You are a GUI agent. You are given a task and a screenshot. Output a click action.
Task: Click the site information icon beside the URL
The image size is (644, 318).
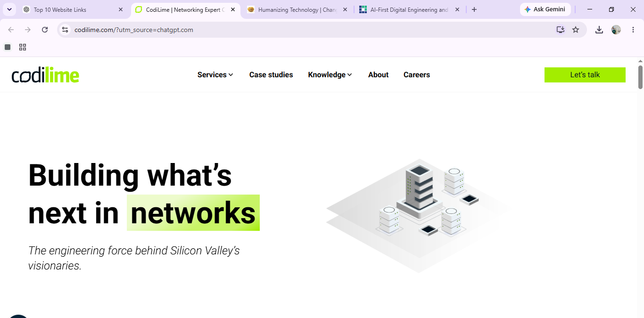click(x=66, y=30)
